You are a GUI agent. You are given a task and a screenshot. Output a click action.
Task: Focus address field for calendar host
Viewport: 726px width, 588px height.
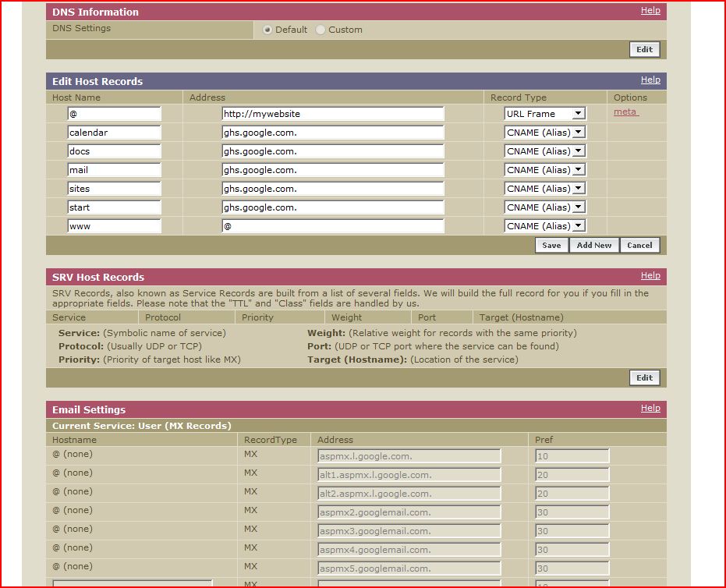333,133
